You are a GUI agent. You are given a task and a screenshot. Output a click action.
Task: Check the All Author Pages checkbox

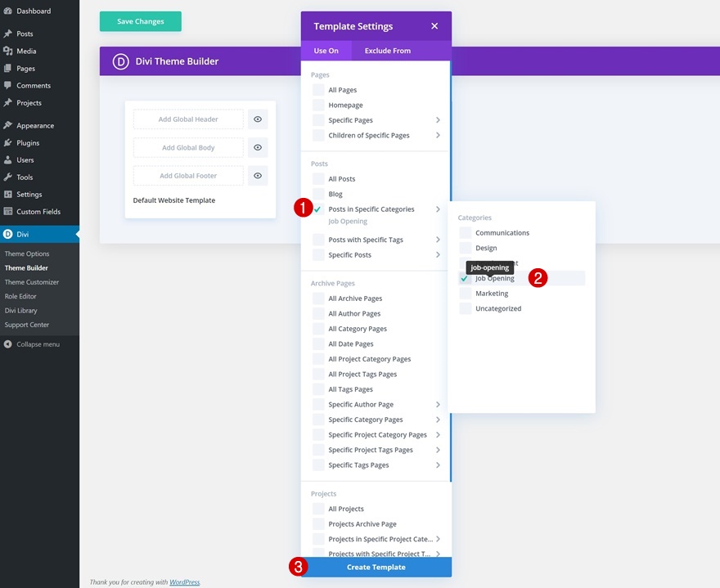click(x=318, y=313)
